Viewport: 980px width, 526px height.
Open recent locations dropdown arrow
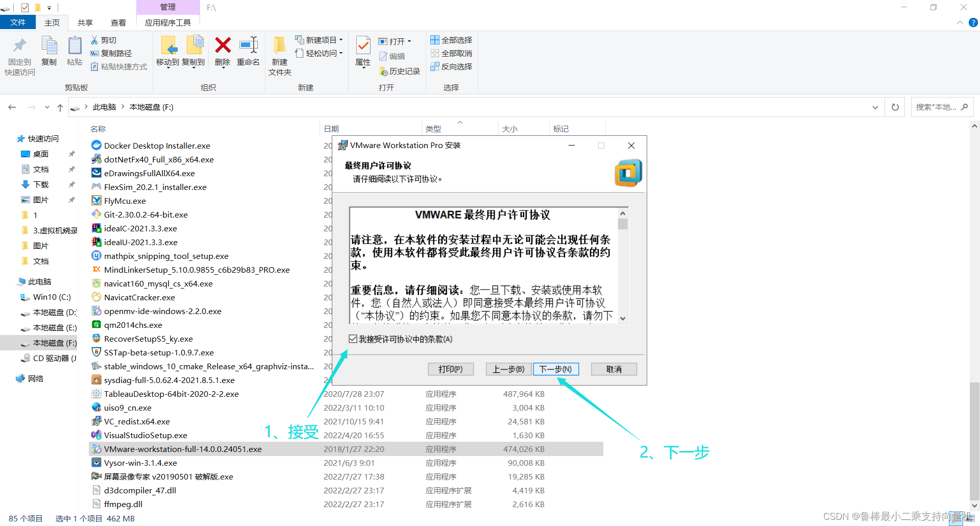pos(47,107)
